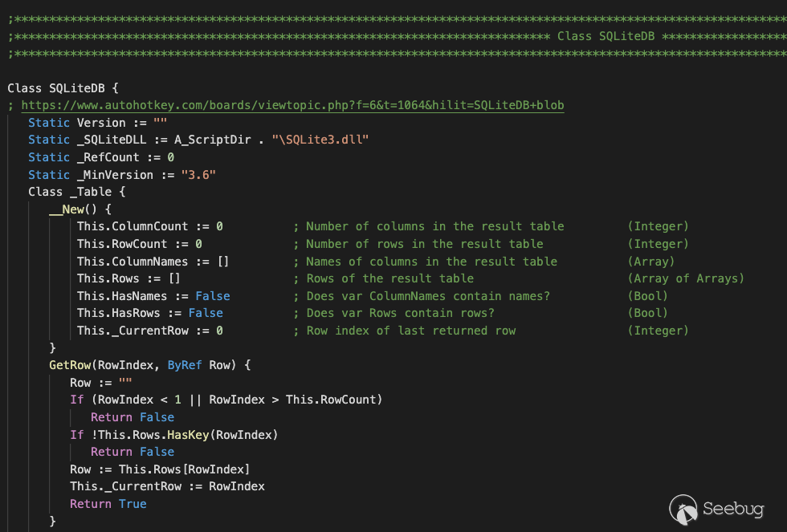Click the "\SQLite3.dll" string literal
This screenshot has width=787, height=532.
coord(320,140)
